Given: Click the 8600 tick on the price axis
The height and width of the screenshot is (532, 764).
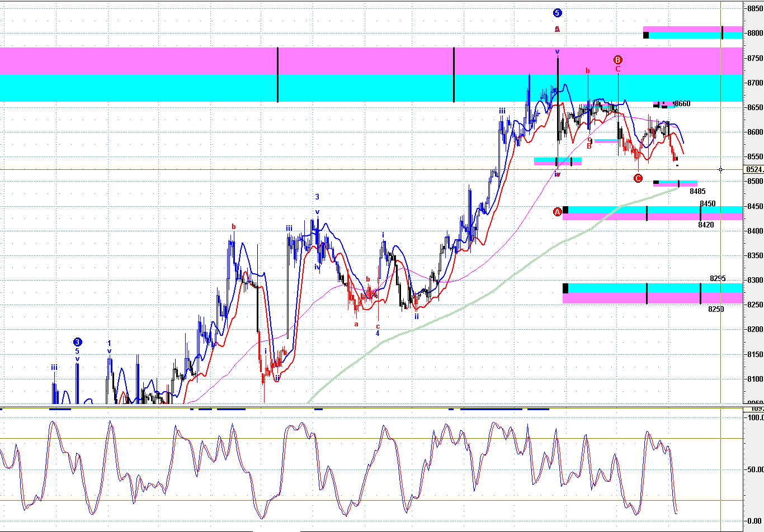Looking at the screenshot, I should coord(755,132).
